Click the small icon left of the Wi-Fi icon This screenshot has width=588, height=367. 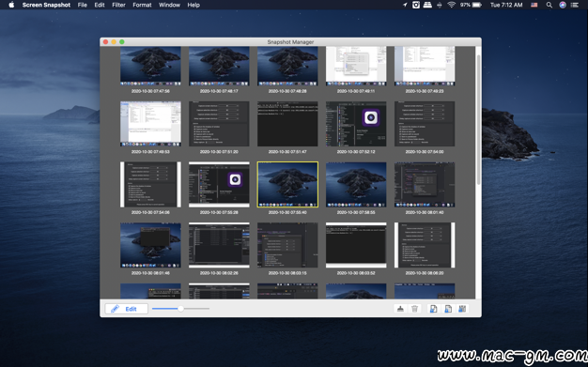coord(440,5)
